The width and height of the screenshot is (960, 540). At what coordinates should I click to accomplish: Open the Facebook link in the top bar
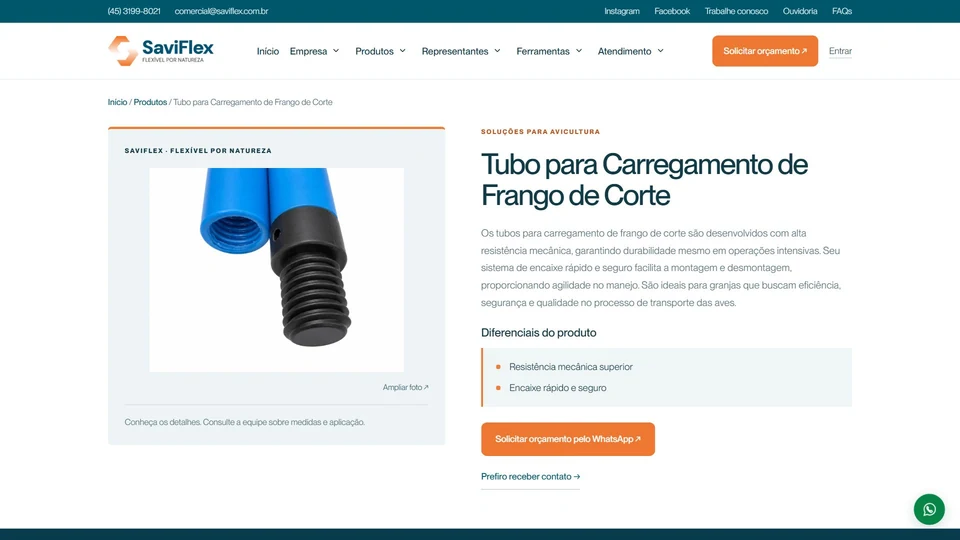click(x=672, y=11)
